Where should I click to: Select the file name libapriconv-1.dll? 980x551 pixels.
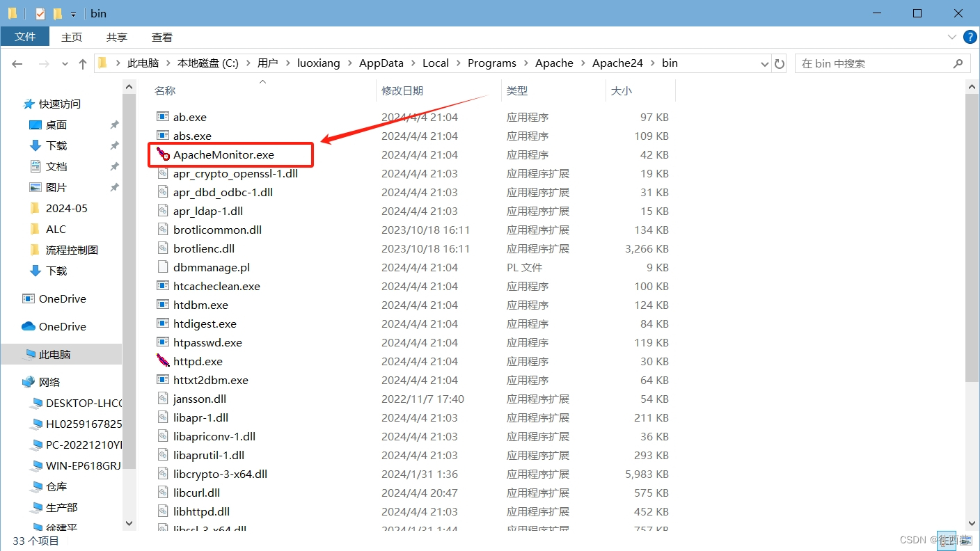pos(214,436)
